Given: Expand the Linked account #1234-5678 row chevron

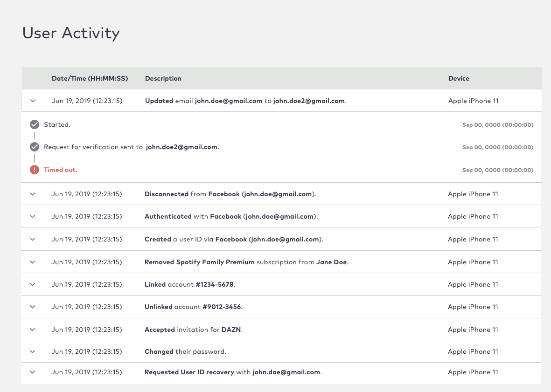Looking at the screenshot, I should 33,284.
